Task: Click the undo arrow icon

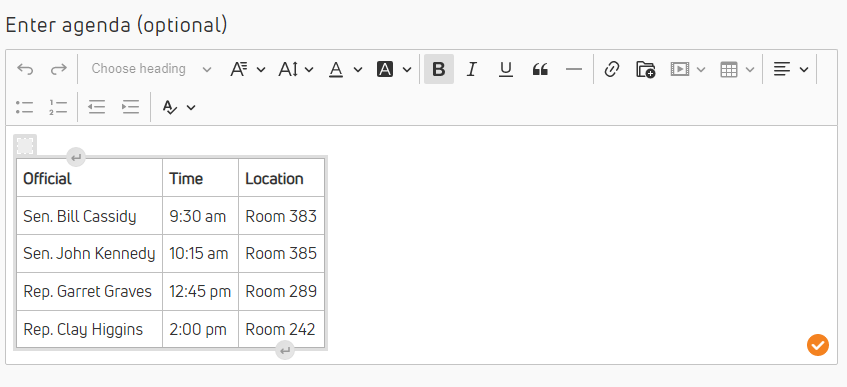Action: (x=25, y=69)
